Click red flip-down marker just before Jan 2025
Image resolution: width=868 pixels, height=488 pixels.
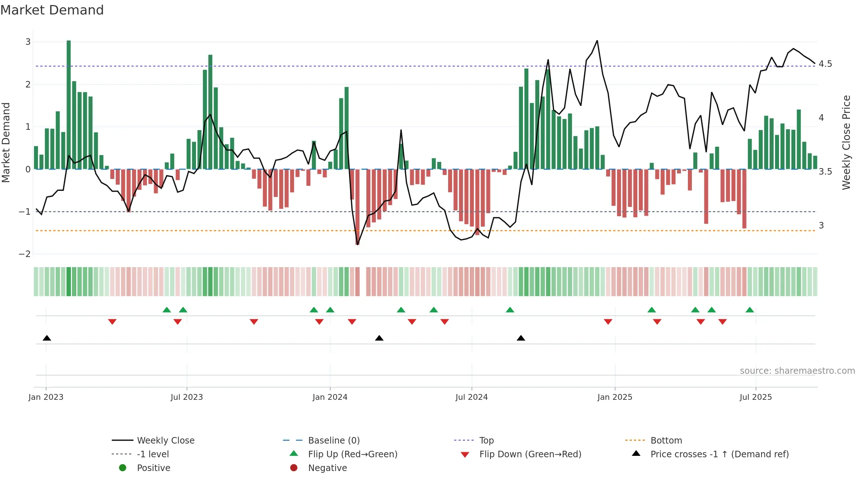(x=608, y=322)
